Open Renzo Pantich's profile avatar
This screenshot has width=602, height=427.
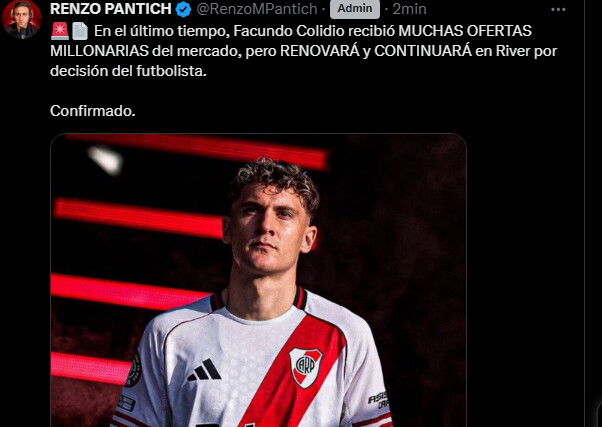tap(22, 19)
